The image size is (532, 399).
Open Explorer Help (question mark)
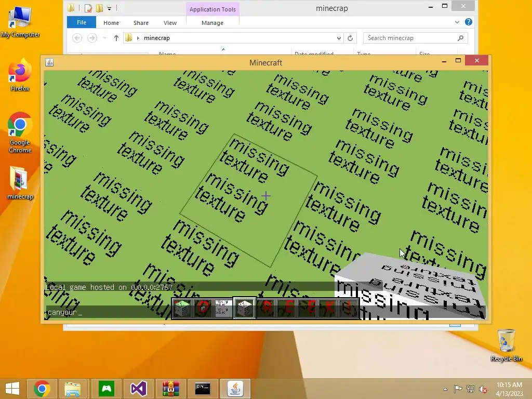(x=469, y=22)
